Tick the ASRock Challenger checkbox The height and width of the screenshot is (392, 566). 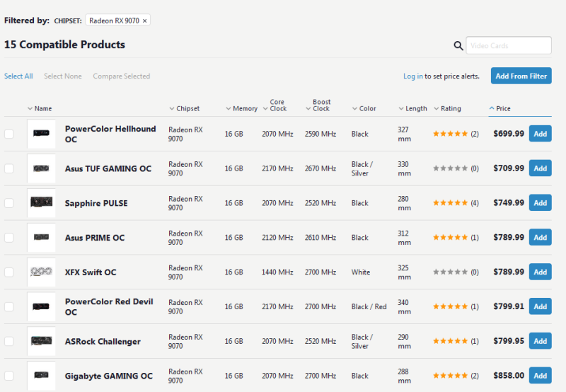coord(9,342)
